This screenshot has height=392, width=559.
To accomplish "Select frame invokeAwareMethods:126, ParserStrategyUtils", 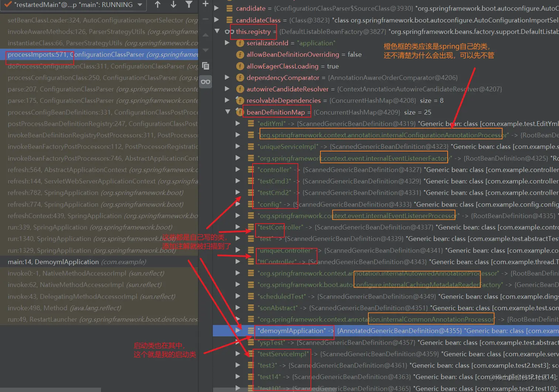I will click(99, 32).
